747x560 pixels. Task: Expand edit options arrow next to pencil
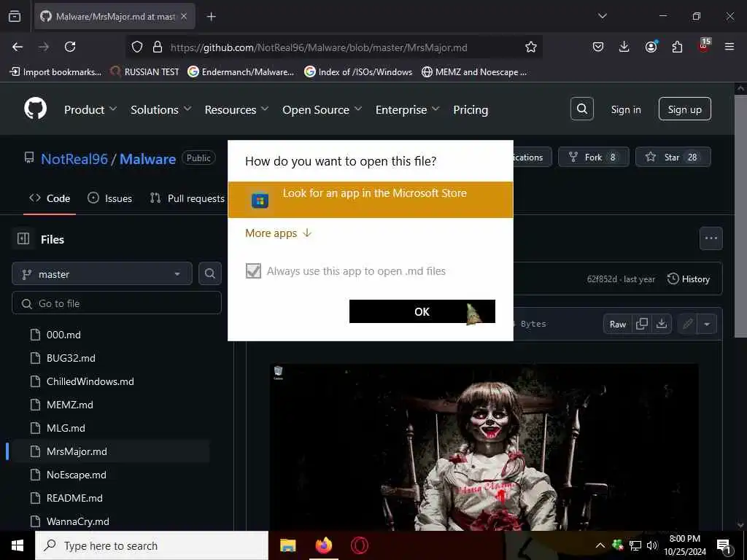tap(707, 324)
